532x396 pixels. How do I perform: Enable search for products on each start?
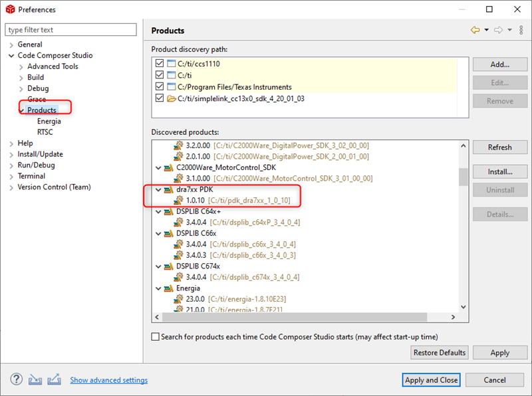(x=155, y=337)
